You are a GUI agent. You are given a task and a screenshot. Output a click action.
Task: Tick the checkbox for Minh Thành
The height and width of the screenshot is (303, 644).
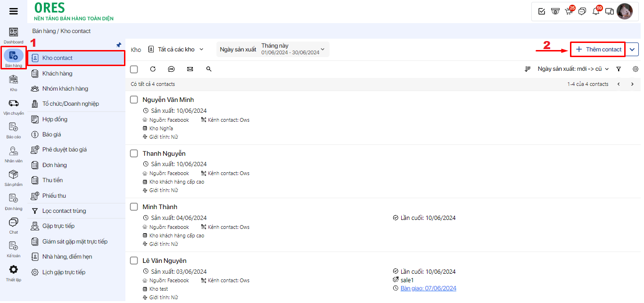(x=134, y=207)
